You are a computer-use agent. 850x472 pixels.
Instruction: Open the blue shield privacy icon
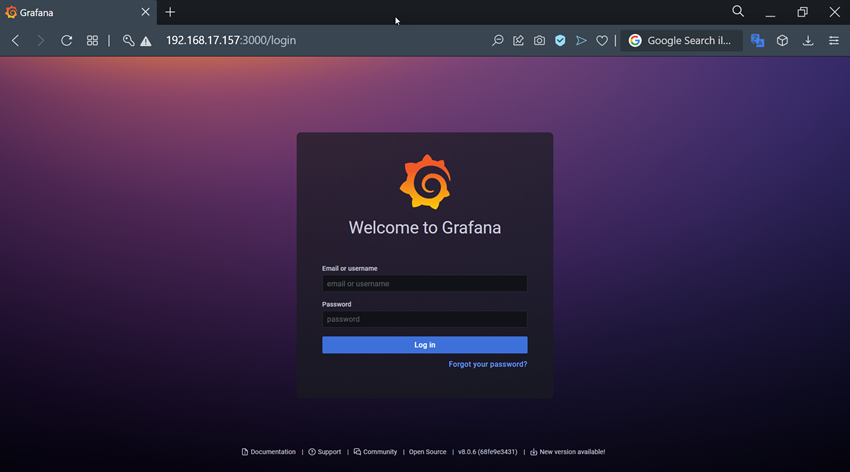560,41
